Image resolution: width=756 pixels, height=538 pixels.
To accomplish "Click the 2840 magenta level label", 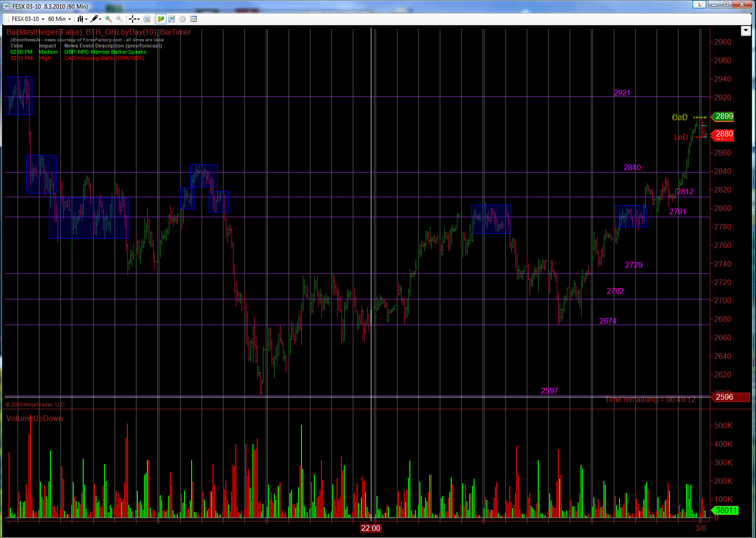I will click(632, 167).
